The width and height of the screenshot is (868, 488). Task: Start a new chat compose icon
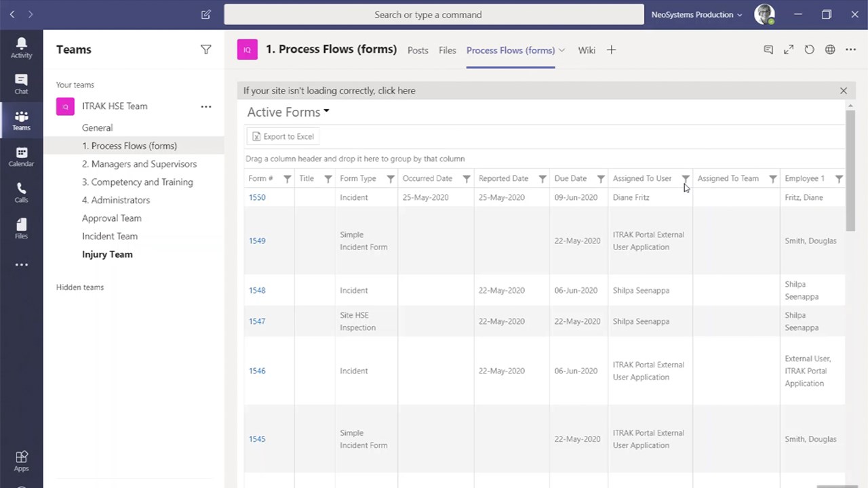pos(206,14)
